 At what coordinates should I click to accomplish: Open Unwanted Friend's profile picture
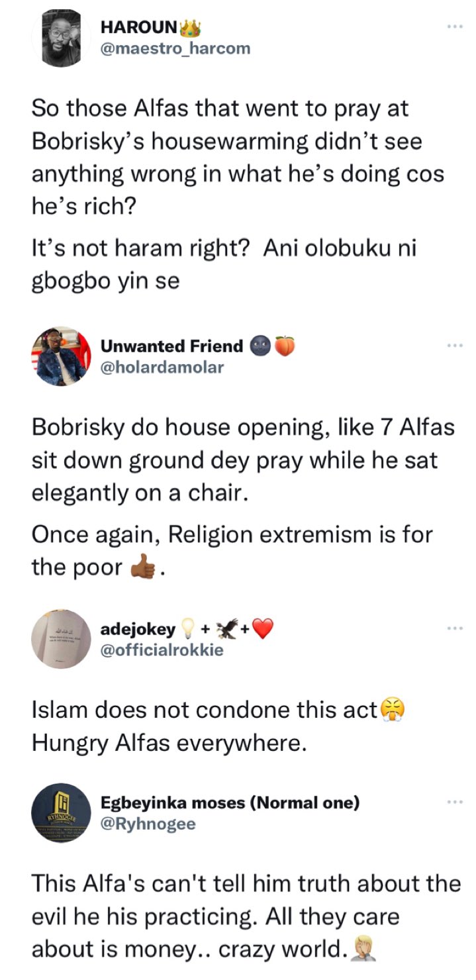point(61,356)
